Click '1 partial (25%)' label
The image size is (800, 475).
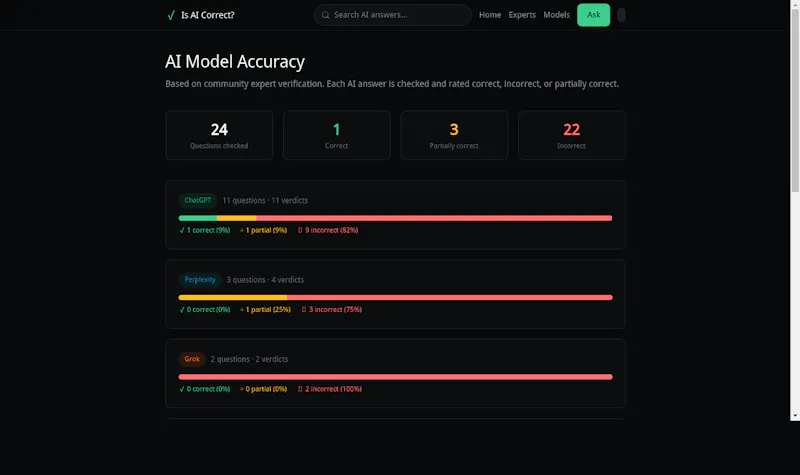pyautogui.click(x=268, y=310)
